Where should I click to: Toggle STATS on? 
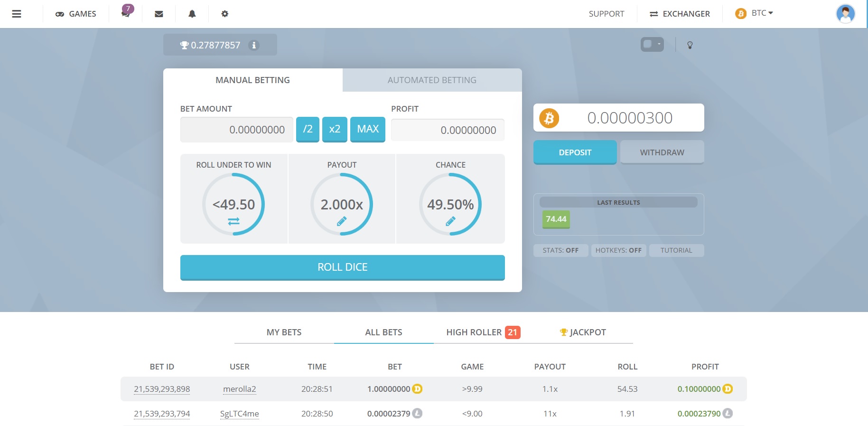tap(561, 250)
